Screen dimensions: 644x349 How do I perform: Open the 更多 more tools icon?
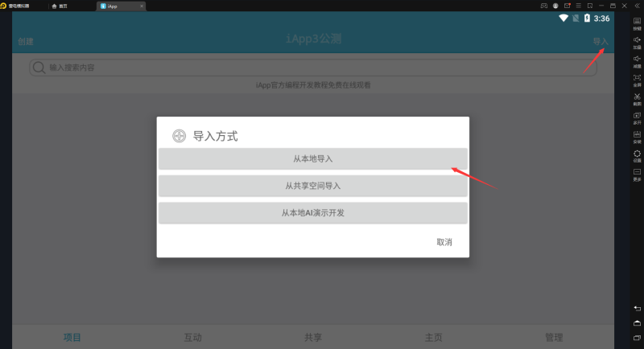(x=637, y=174)
